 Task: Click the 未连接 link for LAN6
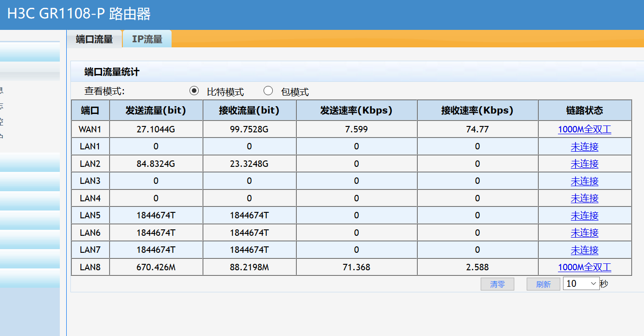584,233
